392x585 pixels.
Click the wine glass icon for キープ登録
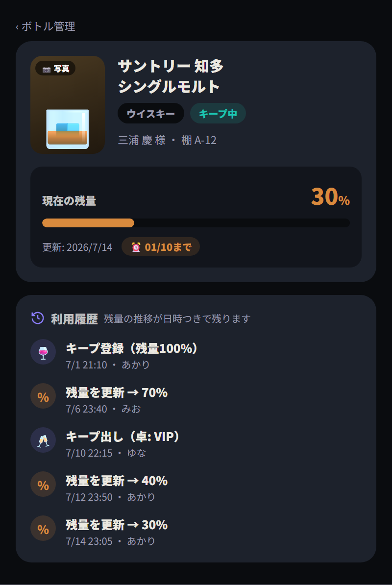click(43, 352)
